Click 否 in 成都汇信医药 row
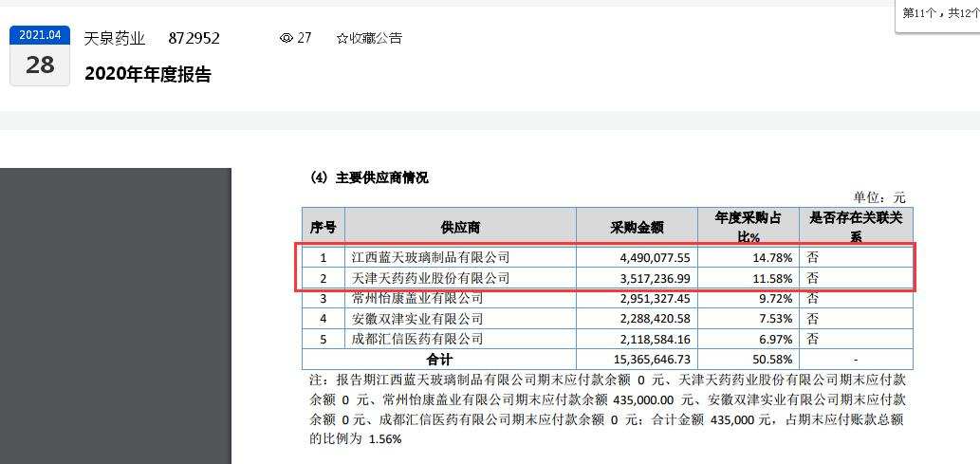 click(x=812, y=340)
